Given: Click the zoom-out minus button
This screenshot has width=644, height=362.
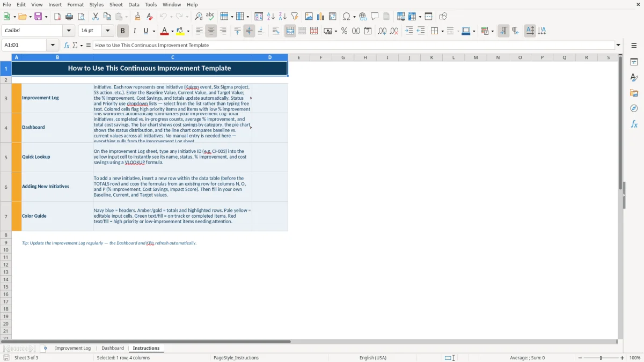Looking at the screenshot, I should tap(580, 358).
